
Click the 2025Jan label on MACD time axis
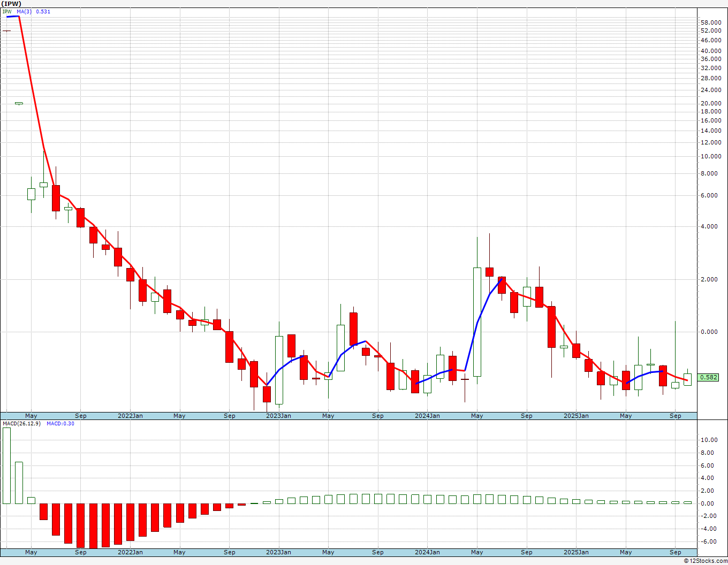click(577, 552)
